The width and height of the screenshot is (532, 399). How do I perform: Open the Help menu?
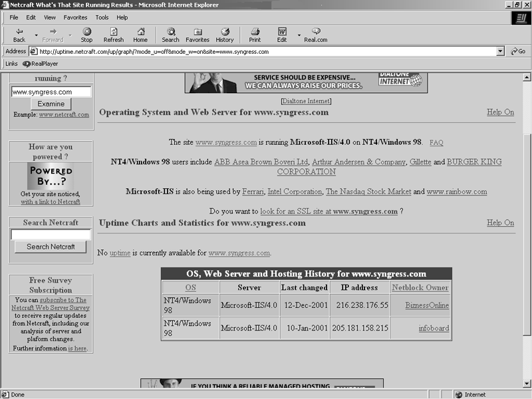click(x=122, y=17)
